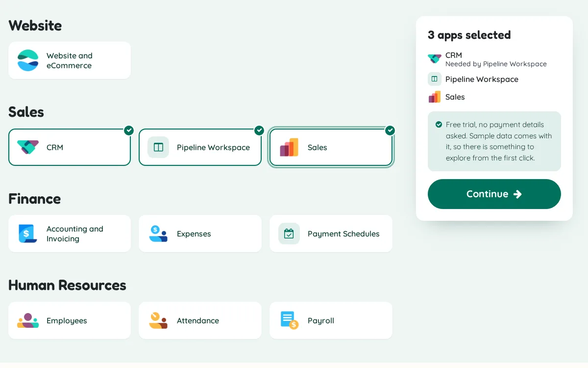This screenshot has height=368, width=588.
Task: Click Pipeline Workspace icon in selected apps panel
Action: [435, 79]
